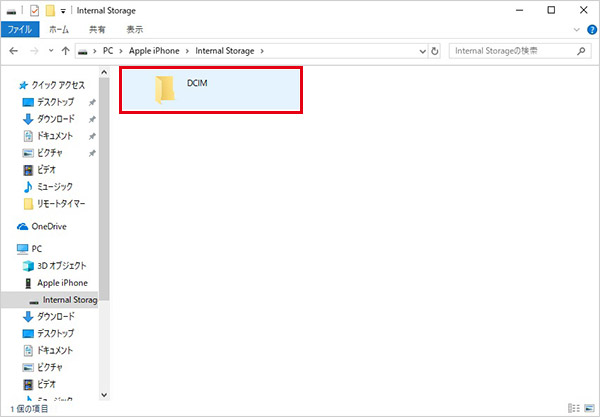Click the navigation pane scroll up arrow
The width and height of the screenshot is (600, 417).
[x=104, y=72]
